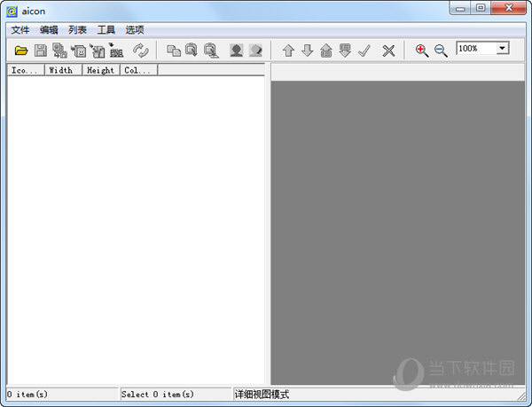Click the refresh rotating arrows icon
This screenshot has height=407, width=532.
coord(140,51)
